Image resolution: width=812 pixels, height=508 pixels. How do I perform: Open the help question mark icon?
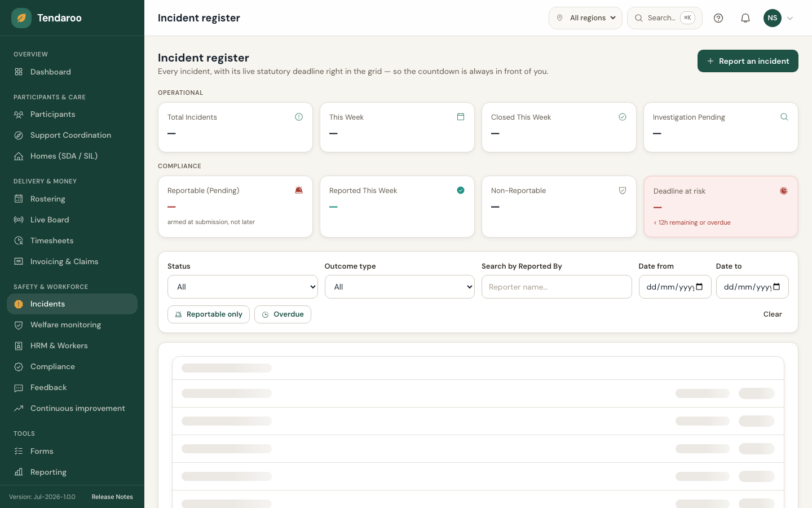click(718, 18)
